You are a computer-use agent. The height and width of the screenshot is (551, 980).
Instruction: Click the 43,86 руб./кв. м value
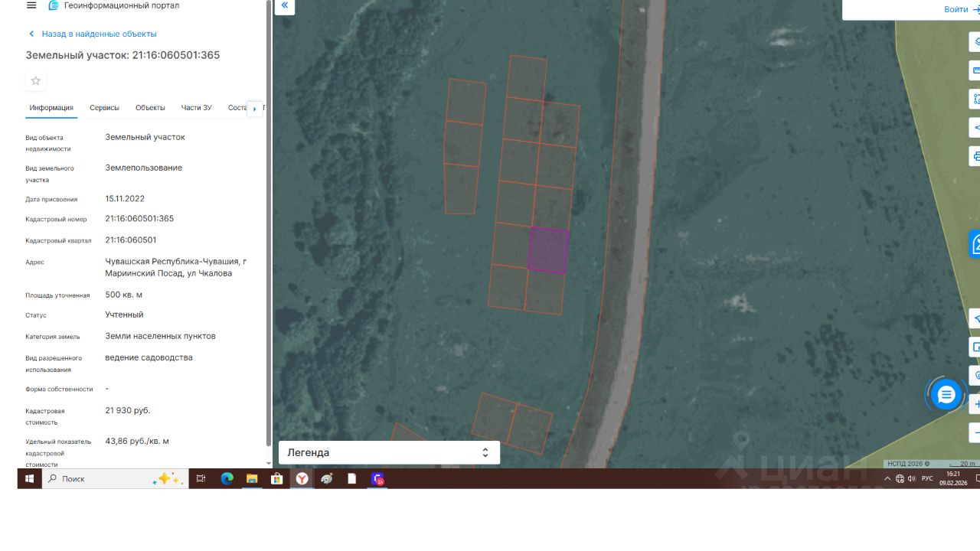[x=137, y=441]
